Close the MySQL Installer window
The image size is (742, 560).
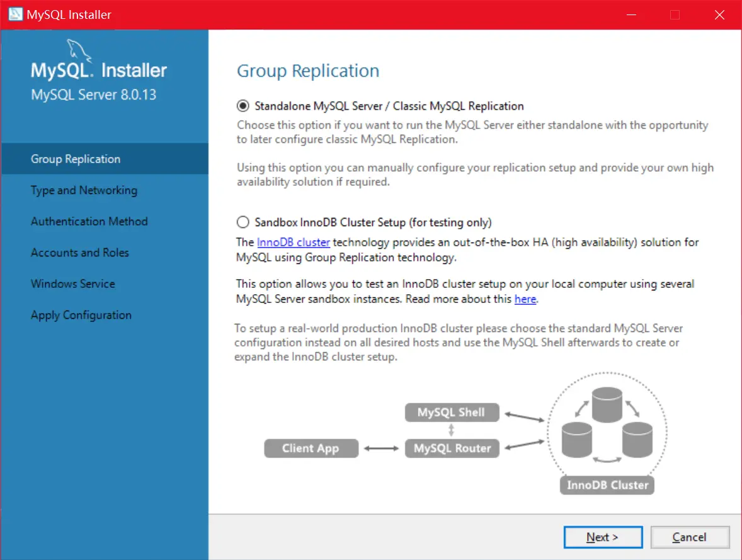point(719,14)
